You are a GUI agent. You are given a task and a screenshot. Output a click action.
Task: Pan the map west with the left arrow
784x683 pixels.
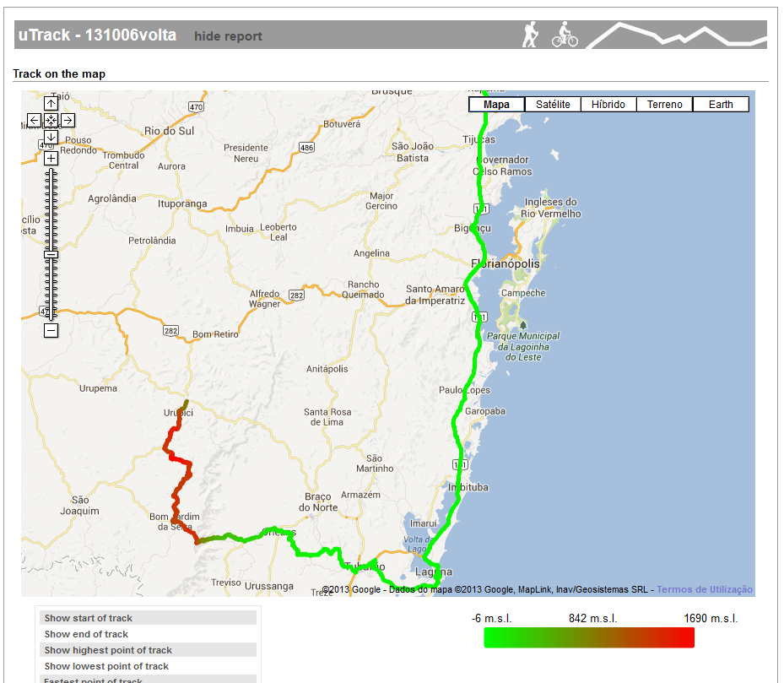click(x=35, y=120)
